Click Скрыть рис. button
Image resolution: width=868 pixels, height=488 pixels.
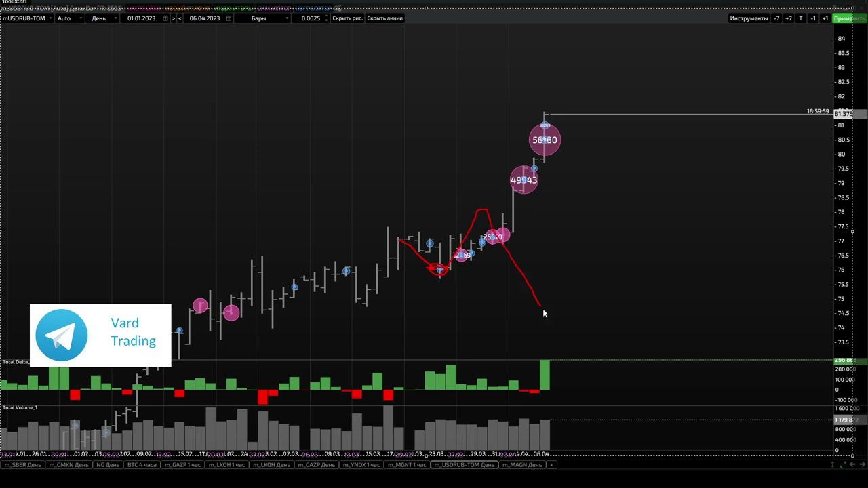347,18
